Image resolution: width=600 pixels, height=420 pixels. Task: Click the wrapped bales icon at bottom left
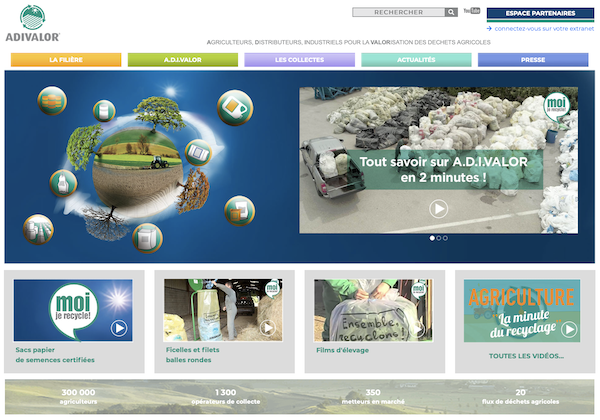38,229
